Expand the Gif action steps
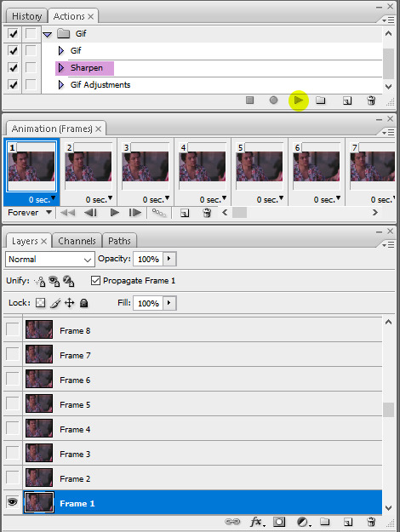The height and width of the screenshot is (532, 400). coord(61,50)
